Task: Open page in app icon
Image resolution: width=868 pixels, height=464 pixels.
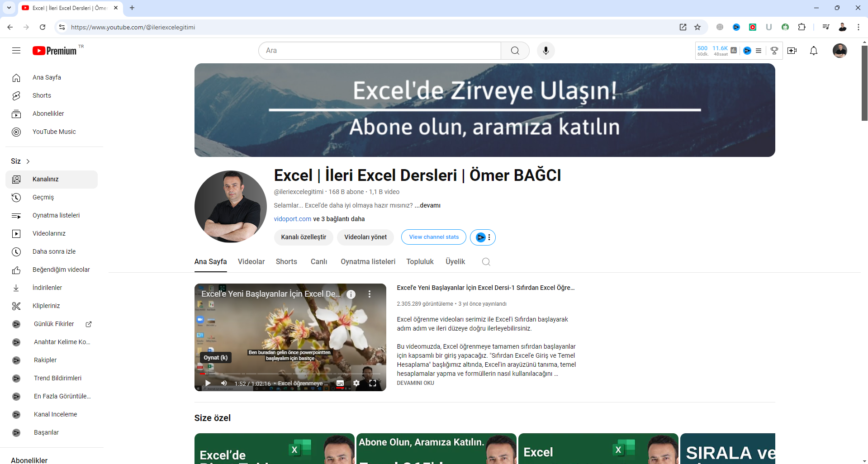Action: click(683, 27)
